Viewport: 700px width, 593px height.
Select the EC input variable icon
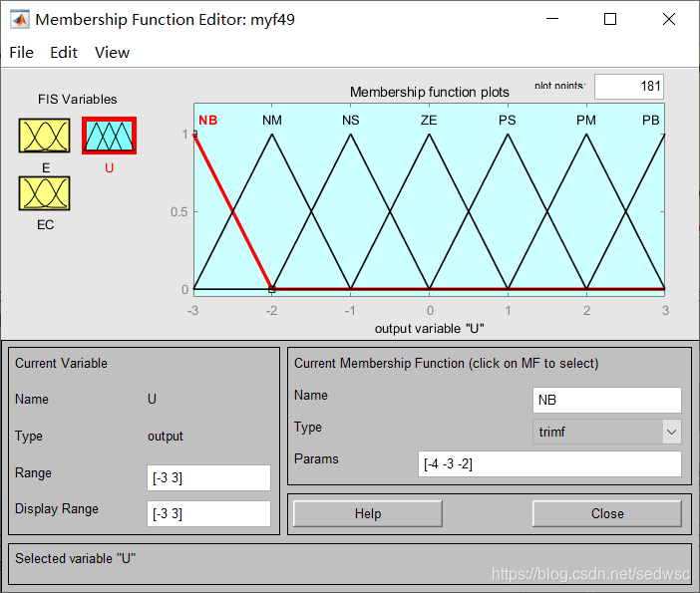coord(44,193)
